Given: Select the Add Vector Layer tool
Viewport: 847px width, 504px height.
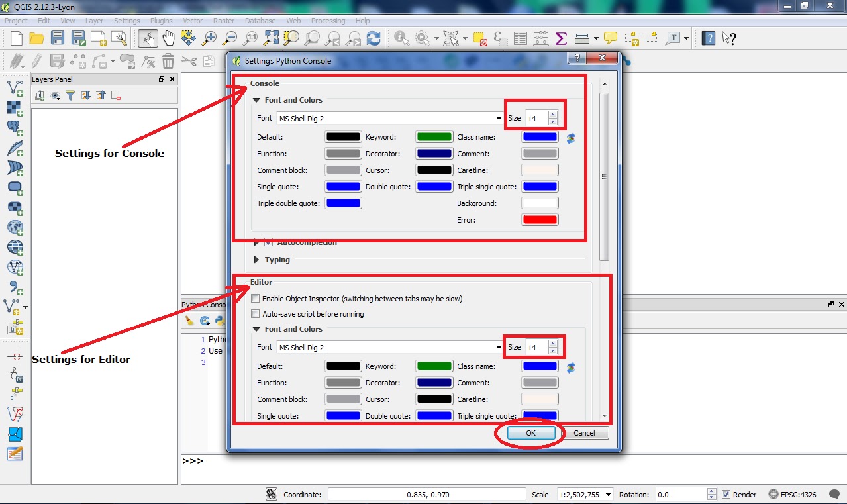Looking at the screenshot, I should click(x=15, y=87).
